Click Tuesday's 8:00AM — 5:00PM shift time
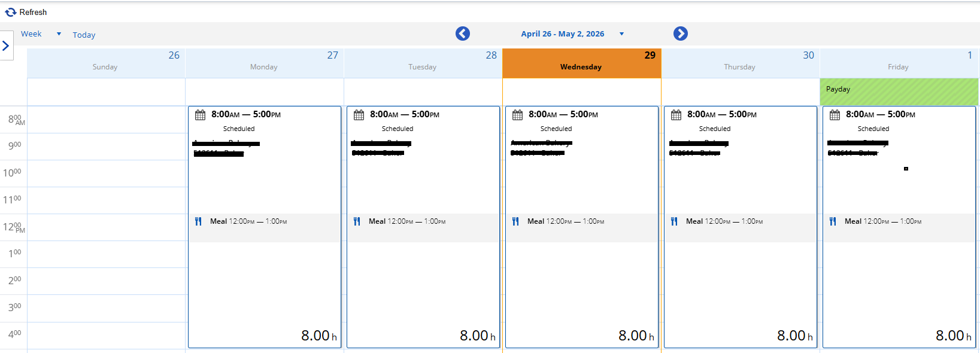 [x=405, y=114]
